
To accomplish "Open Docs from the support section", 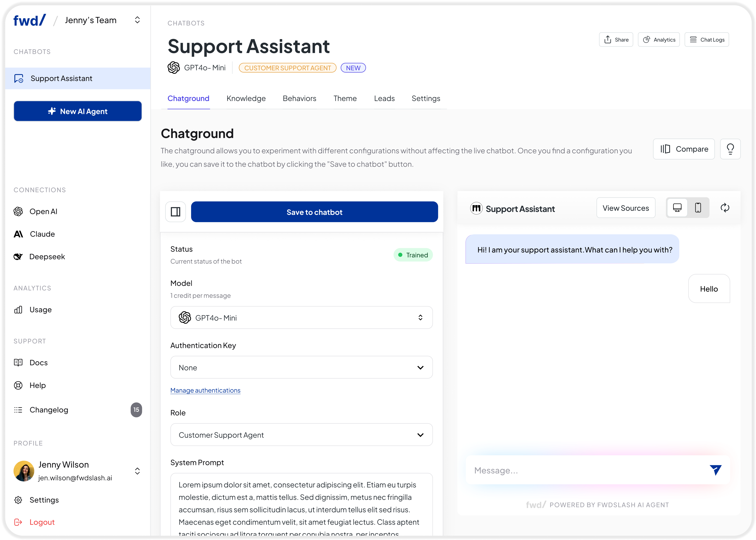I will click(x=31, y=362).
